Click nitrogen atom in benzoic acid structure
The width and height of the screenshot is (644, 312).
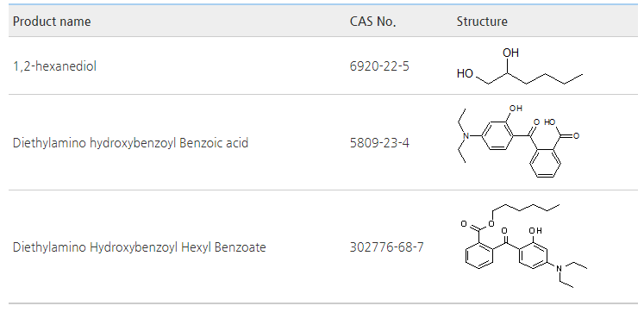465,136
